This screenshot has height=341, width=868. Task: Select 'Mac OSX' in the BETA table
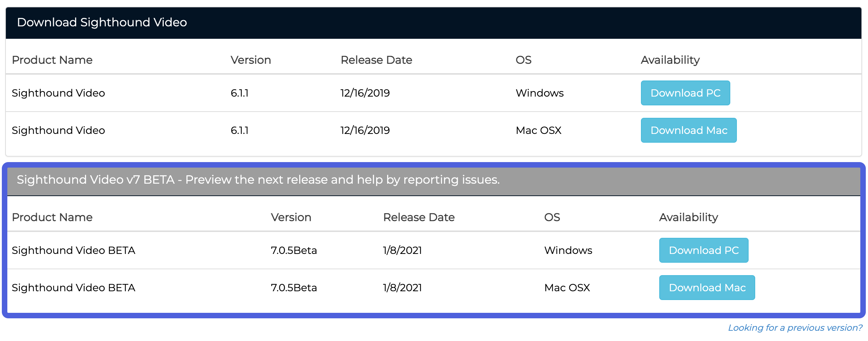coord(567,288)
